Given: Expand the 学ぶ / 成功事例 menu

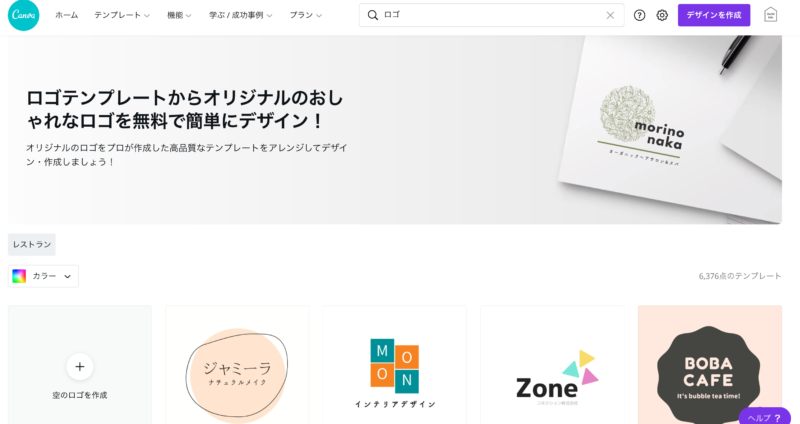Looking at the screenshot, I should 240,15.
